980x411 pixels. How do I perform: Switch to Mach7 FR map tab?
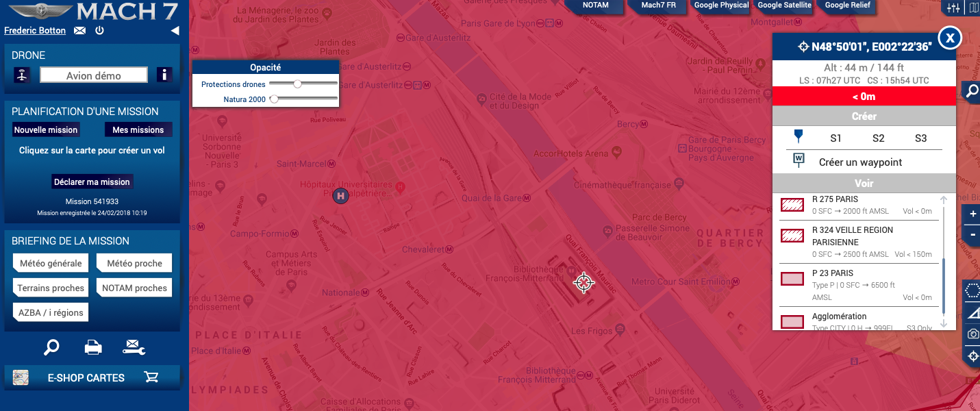pos(658,5)
